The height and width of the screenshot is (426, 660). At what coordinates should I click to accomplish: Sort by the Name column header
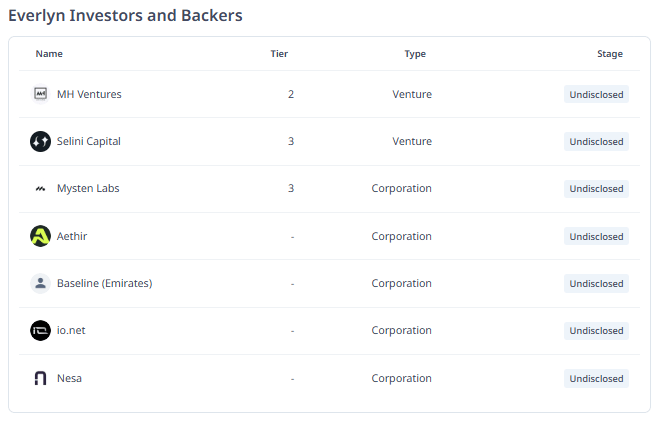49,54
